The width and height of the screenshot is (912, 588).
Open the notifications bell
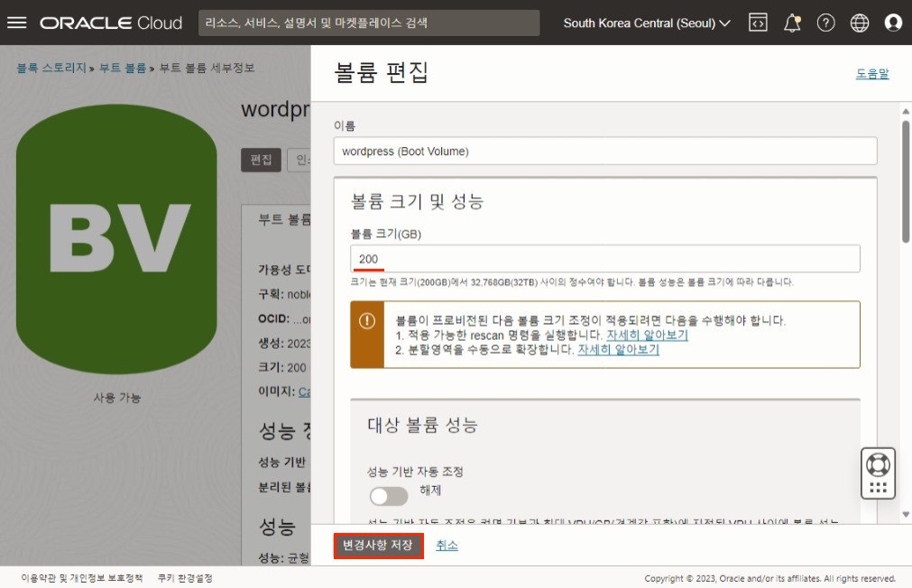792,23
